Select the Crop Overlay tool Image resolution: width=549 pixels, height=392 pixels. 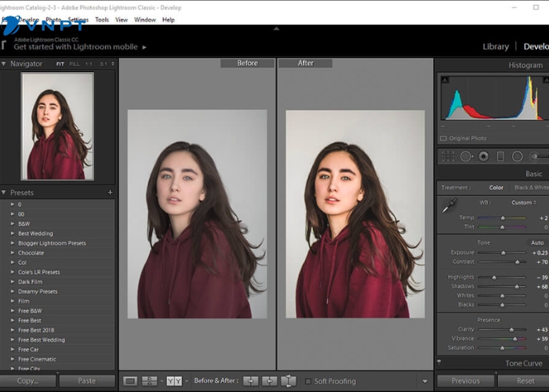[448, 156]
